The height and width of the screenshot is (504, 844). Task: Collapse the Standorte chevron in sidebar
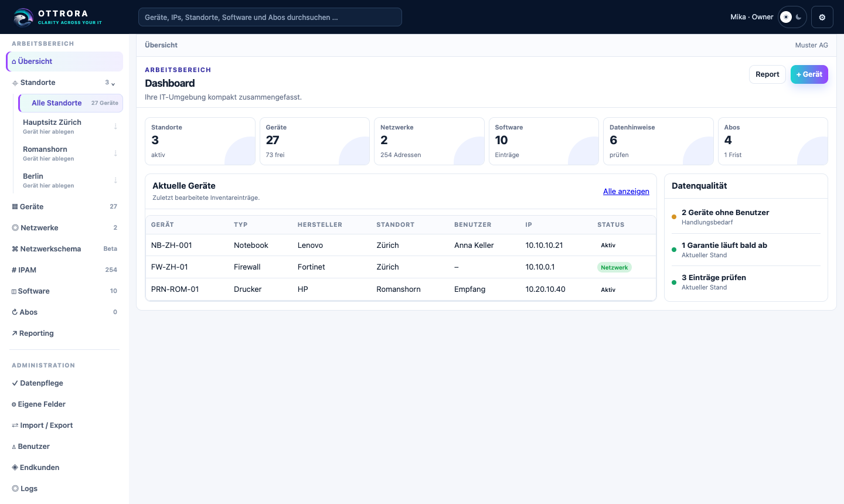tap(113, 83)
